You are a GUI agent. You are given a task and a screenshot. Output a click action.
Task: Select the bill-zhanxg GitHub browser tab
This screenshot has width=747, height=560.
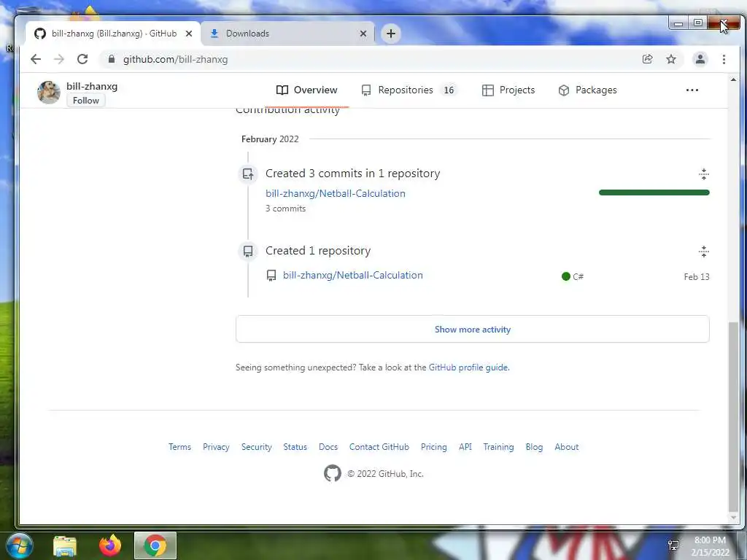(x=113, y=34)
